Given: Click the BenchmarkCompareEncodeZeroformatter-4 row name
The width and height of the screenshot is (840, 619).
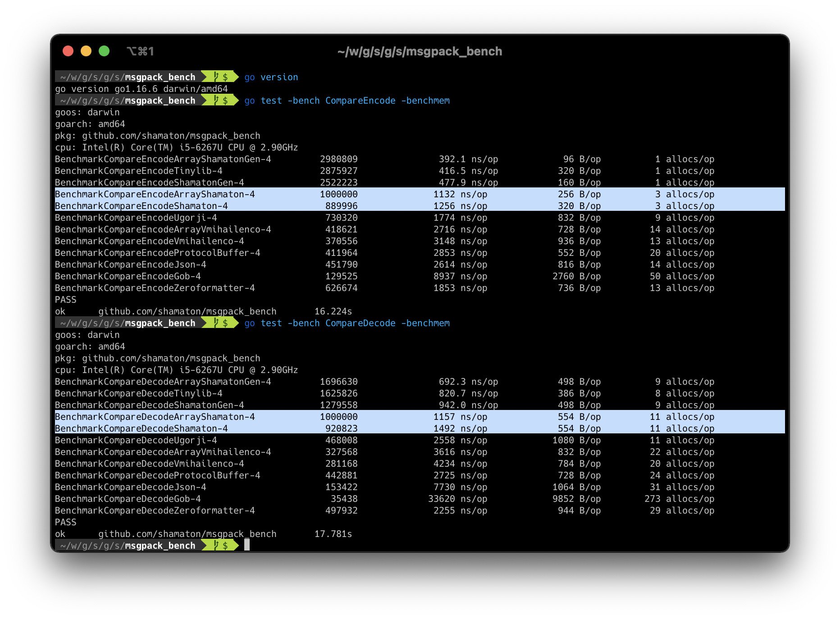Looking at the screenshot, I should pyautogui.click(x=155, y=288).
